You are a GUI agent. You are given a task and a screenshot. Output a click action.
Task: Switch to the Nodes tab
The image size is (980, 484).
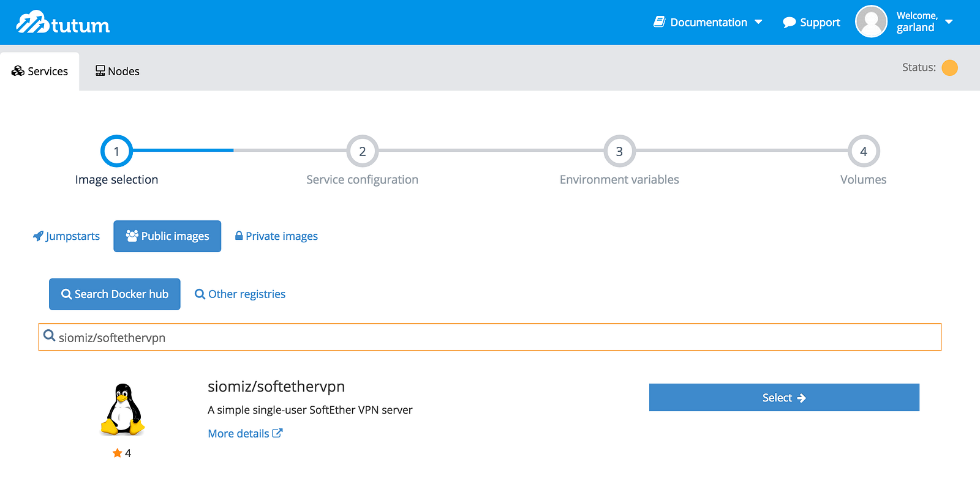pos(117,72)
